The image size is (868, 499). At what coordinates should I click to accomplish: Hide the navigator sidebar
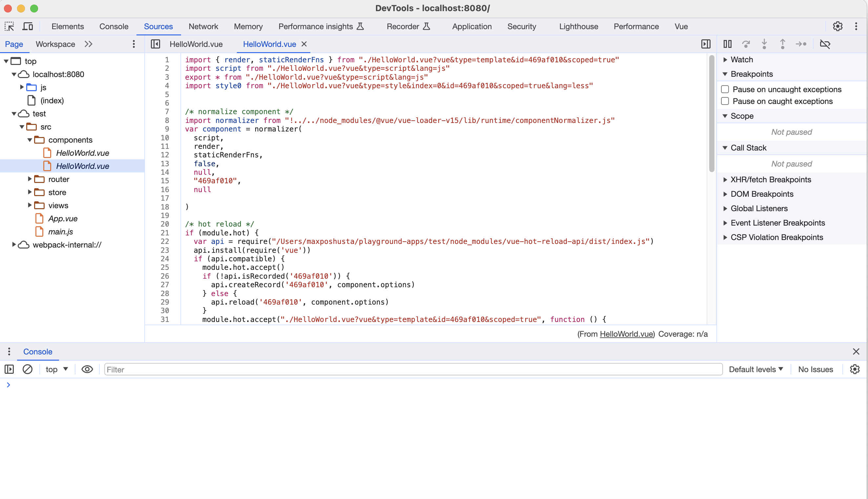(x=155, y=44)
